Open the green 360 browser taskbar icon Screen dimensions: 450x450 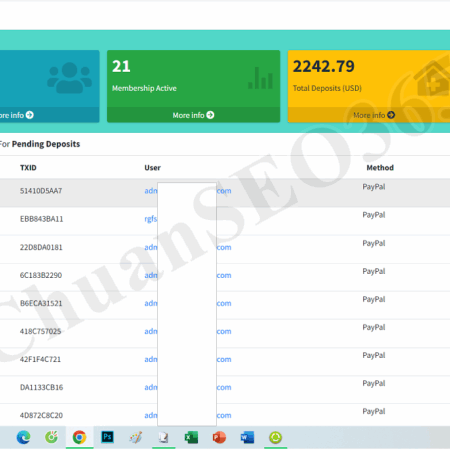51,437
